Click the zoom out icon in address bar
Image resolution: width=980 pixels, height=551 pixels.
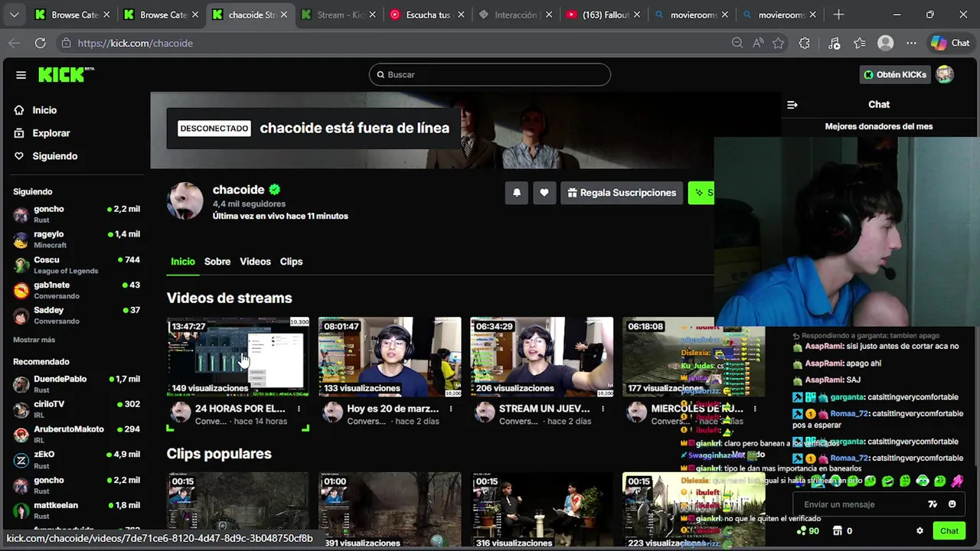pyautogui.click(x=737, y=44)
